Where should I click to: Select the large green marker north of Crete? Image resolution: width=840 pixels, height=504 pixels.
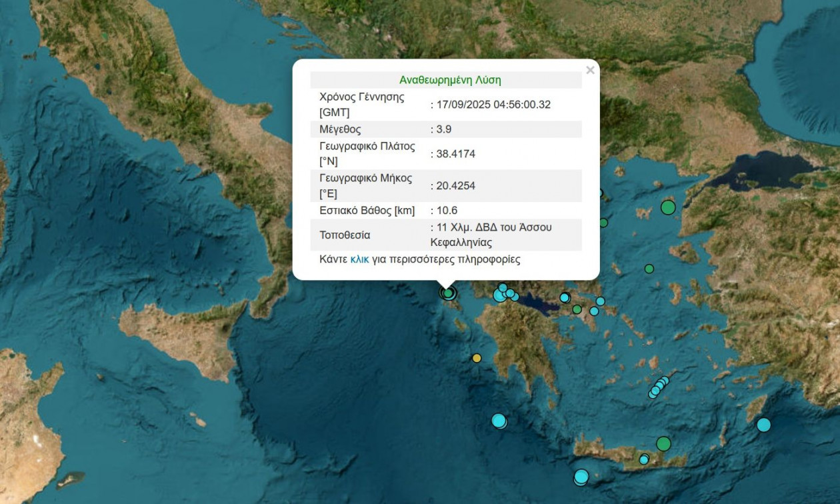pyautogui.click(x=663, y=443)
